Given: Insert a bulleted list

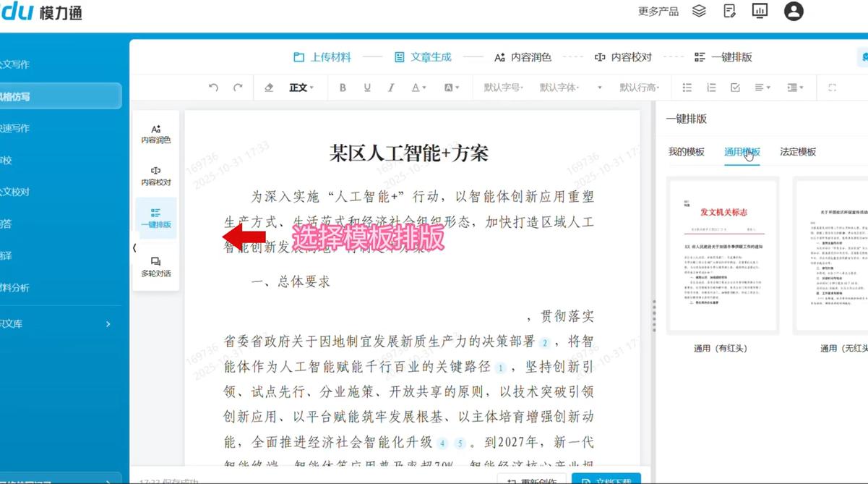Looking at the screenshot, I should coord(687,88).
